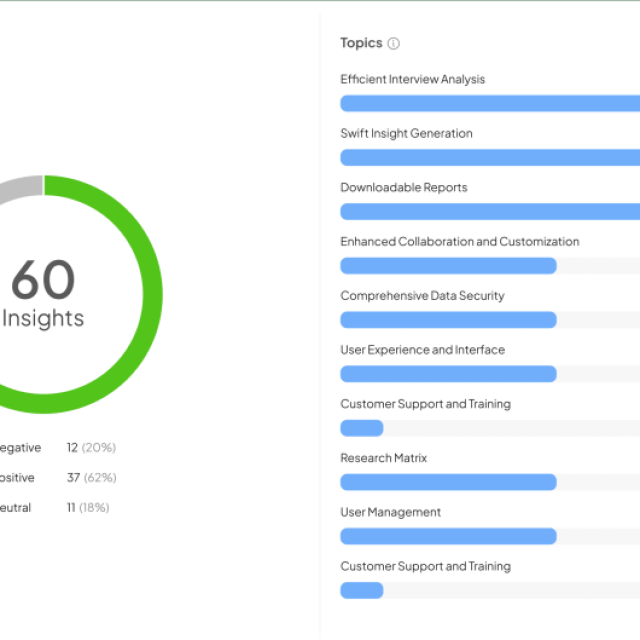Click the Research Matrix bar
Viewport: 640px width, 640px height.
click(x=449, y=482)
